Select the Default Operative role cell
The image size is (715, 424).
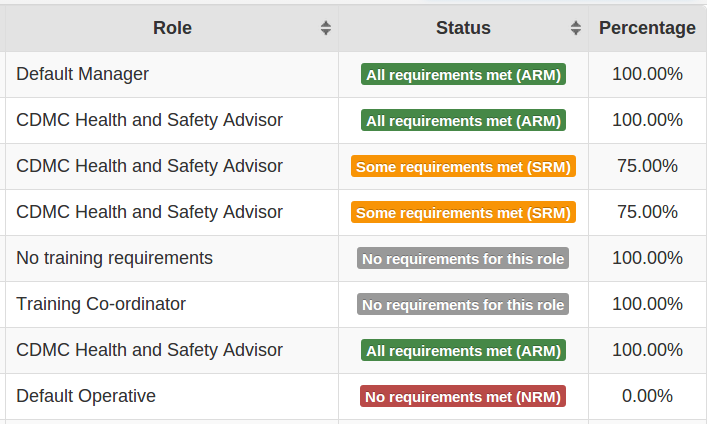click(86, 396)
